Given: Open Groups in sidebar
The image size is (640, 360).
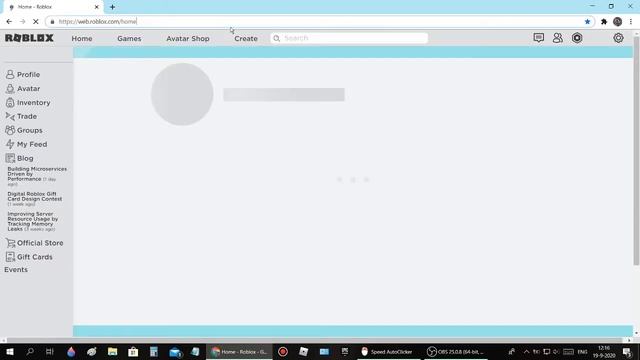Looking at the screenshot, I should 24,130.
